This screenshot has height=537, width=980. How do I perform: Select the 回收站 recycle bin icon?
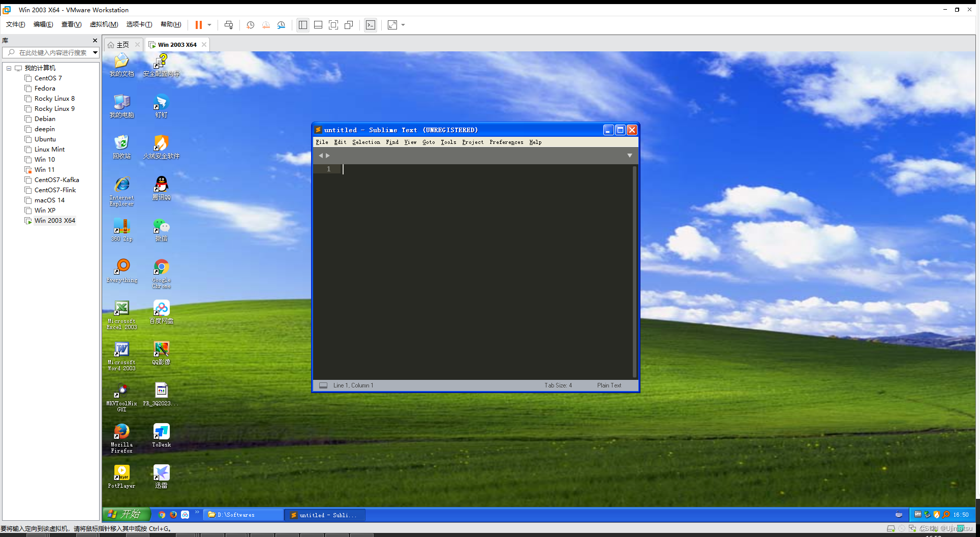[121, 147]
